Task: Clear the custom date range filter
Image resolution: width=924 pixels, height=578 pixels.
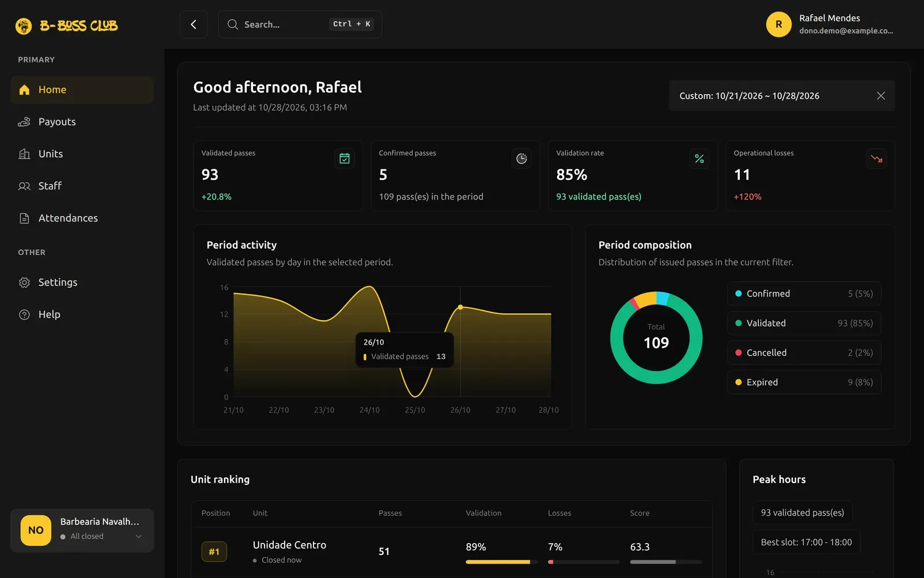Action: pos(881,95)
